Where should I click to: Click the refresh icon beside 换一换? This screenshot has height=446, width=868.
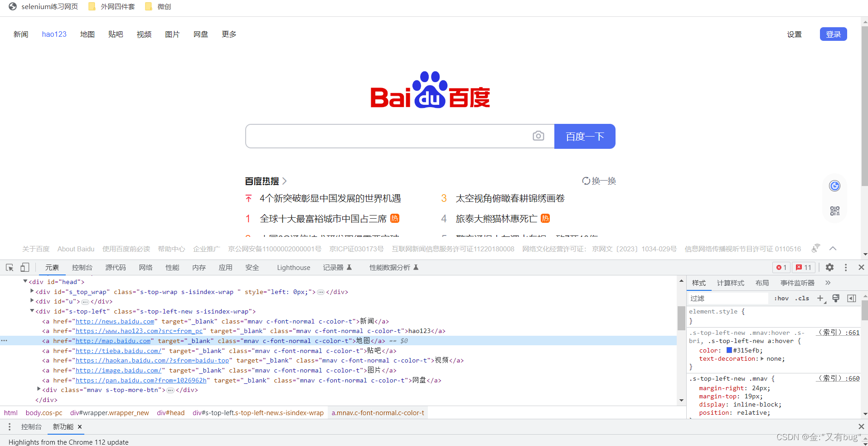(x=586, y=181)
